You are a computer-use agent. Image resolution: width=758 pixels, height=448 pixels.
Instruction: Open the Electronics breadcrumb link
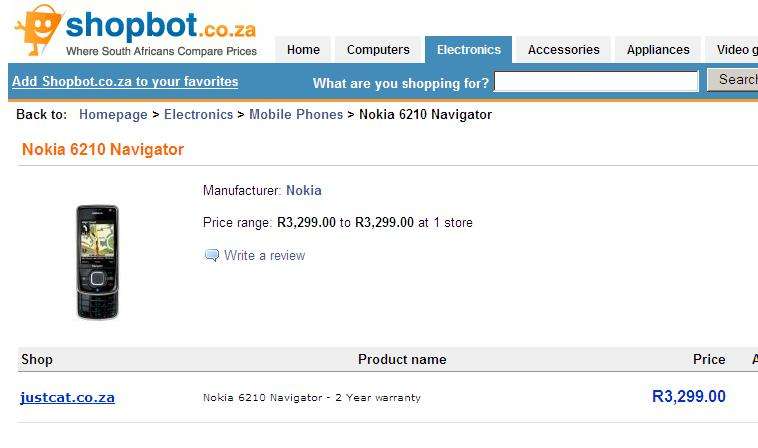198,115
